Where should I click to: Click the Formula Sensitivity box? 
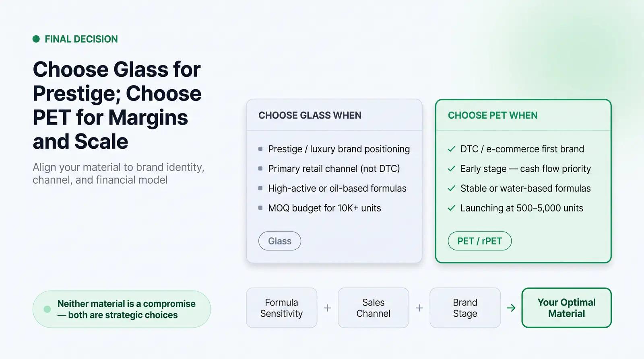coord(282,308)
